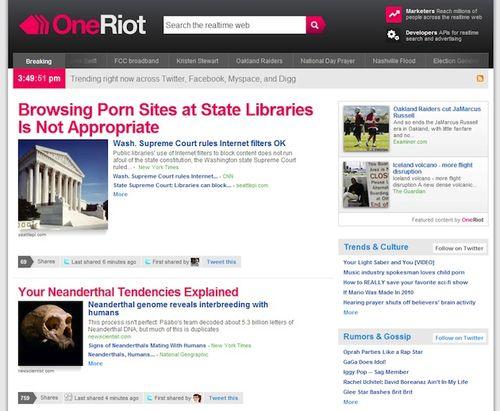
Task: Click the 69 shares count badge
Action: coord(25,262)
